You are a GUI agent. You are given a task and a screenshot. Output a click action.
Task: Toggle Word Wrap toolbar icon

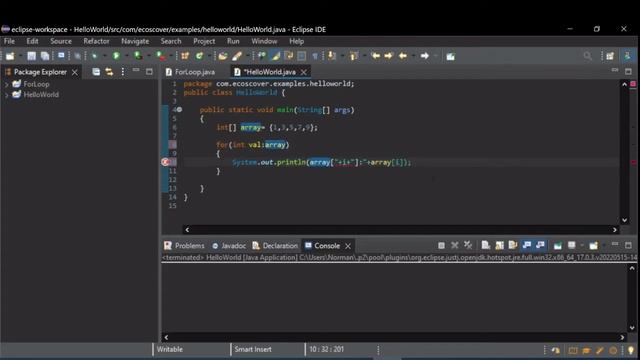pos(289,56)
